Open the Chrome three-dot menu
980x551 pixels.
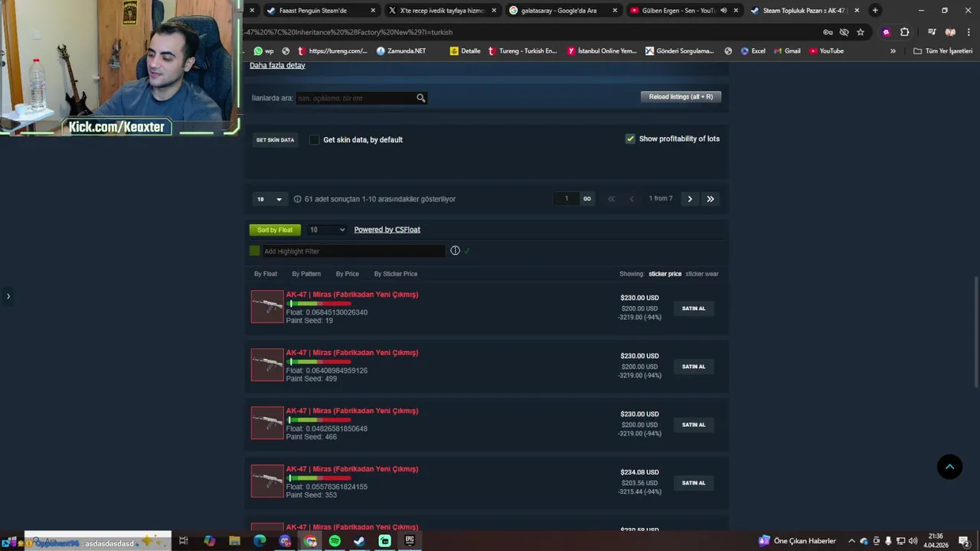tap(969, 32)
